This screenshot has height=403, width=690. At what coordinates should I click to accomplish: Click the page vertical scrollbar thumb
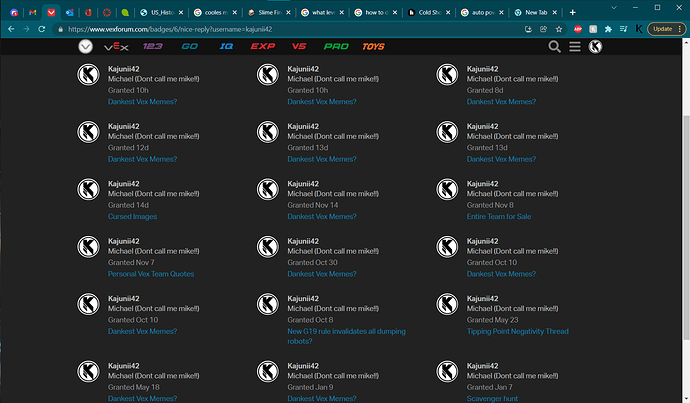tap(686, 227)
